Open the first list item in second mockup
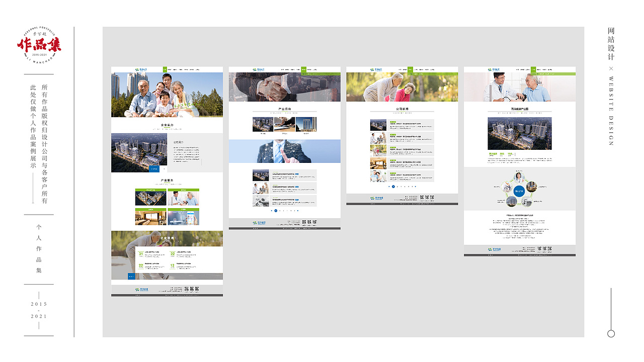Viewport: 644px width, 362px height. [284, 175]
